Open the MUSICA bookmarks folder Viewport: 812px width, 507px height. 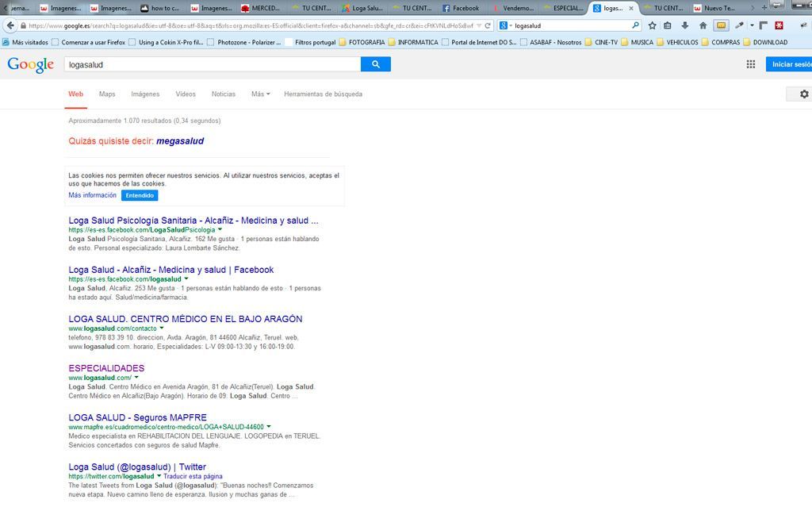[637, 43]
